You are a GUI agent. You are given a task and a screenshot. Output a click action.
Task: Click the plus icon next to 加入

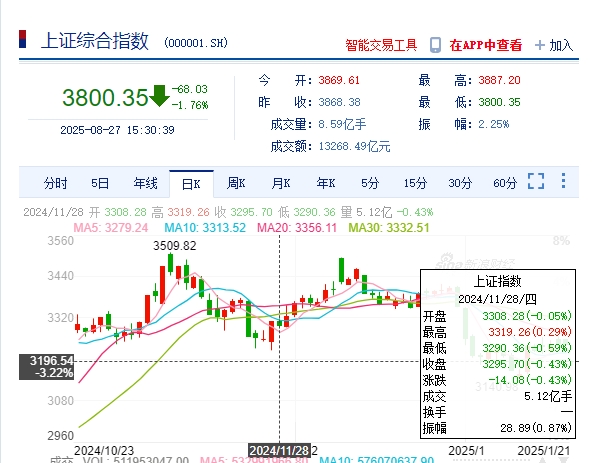coord(539,45)
